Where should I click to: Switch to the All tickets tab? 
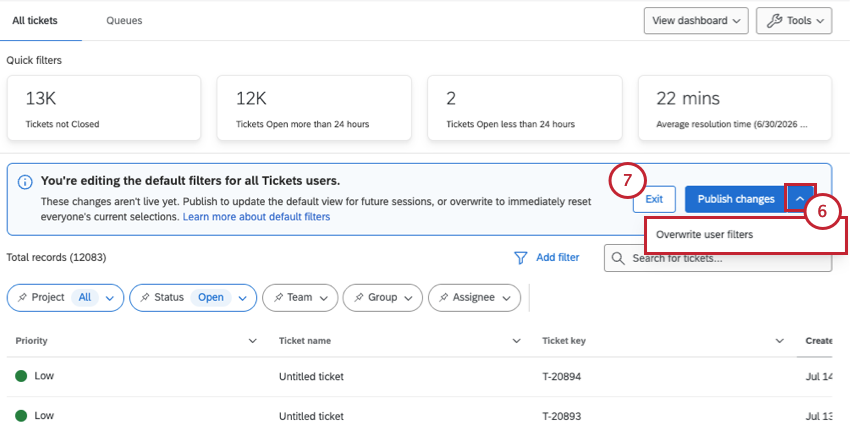(x=35, y=21)
